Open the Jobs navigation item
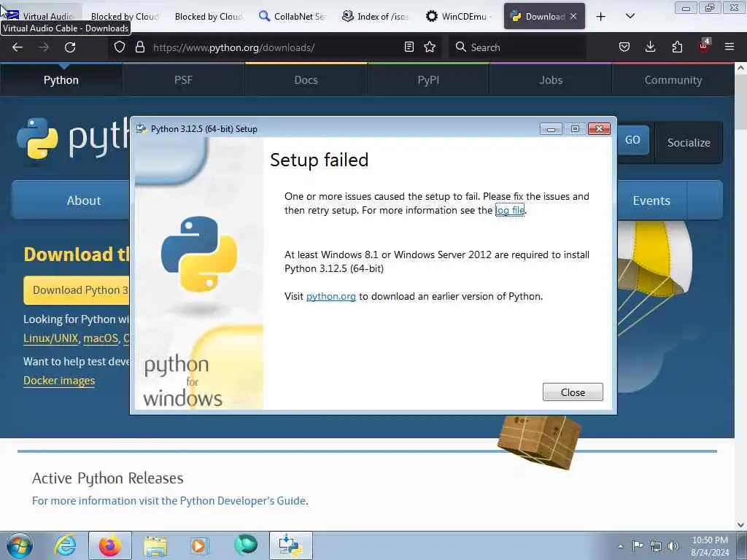Image resolution: width=747 pixels, height=560 pixels. pyautogui.click(x=551, y=80)
